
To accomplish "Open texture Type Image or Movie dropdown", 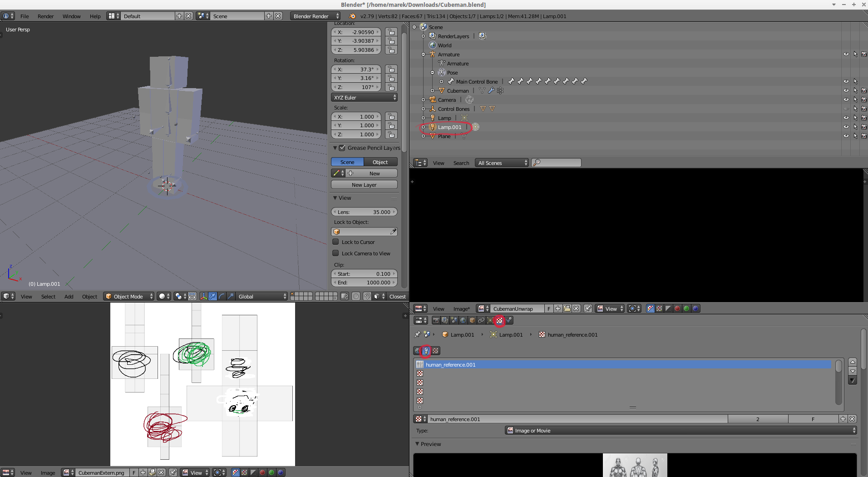I will [x=681, y=430].
